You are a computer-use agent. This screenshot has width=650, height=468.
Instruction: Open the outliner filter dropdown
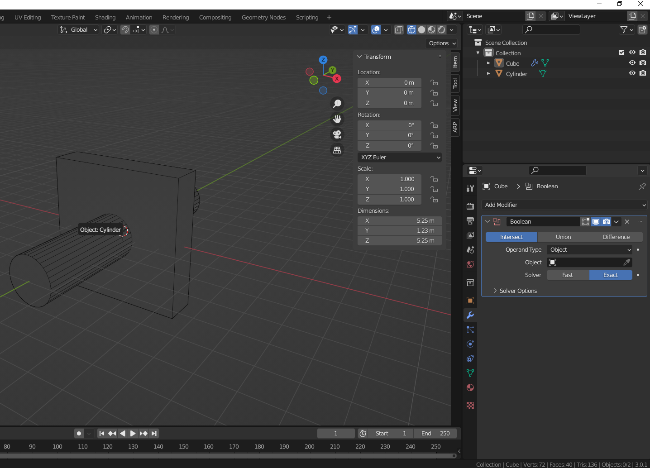(x=626, y=29)
